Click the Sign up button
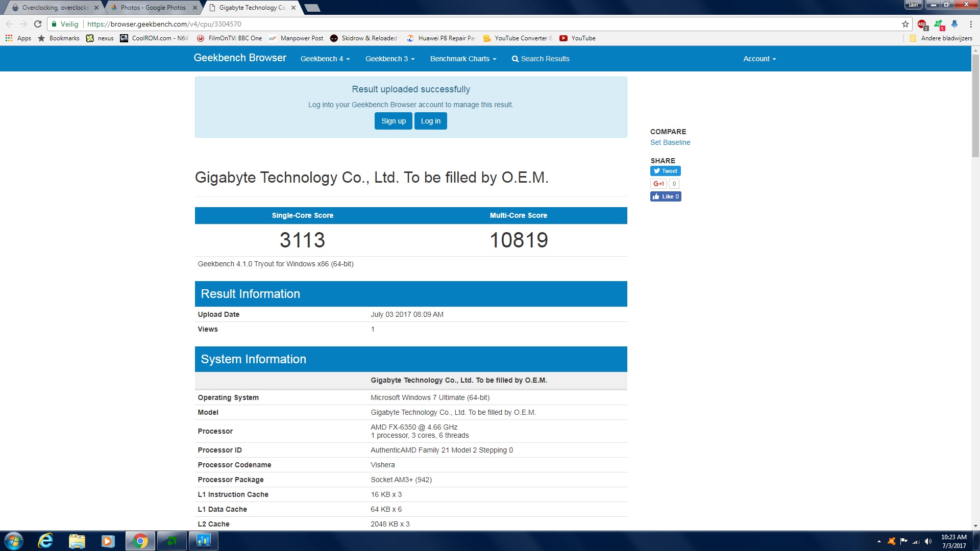Image resolution: width=980 pixels, height=551 pixels. pos(394,121)
